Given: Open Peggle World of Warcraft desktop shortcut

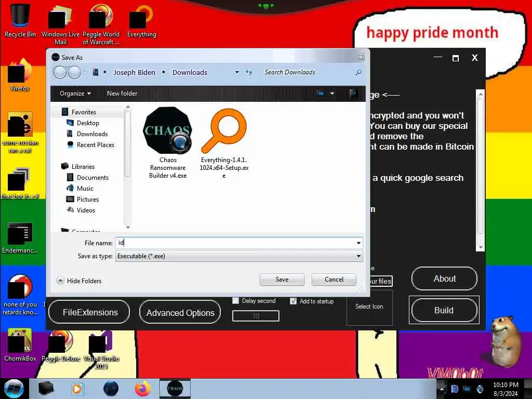Looking at the screenshot, I should tap(101, 24).
